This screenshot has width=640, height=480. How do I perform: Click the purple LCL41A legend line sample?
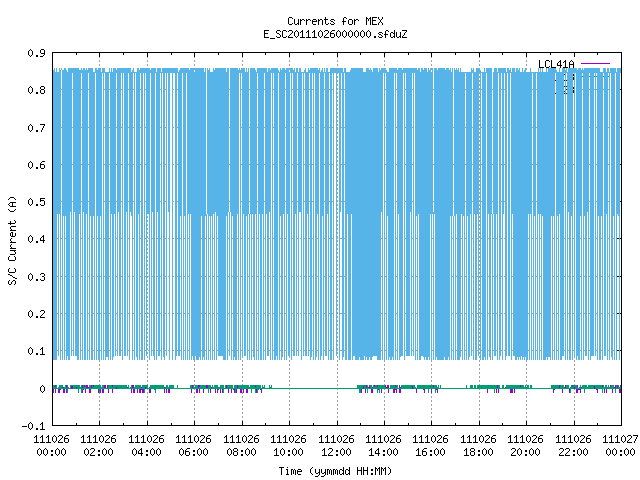(x=595, y=64)
